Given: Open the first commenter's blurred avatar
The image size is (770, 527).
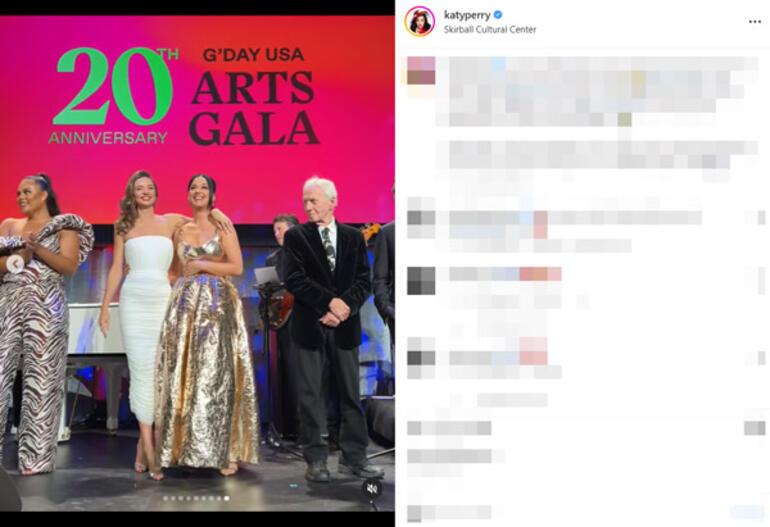Looking at the screenshot, I should [x=421, y=218].
